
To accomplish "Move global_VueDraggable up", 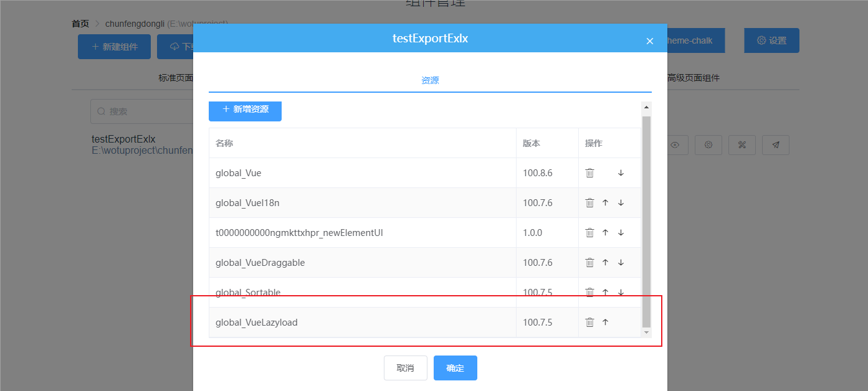I will pos(605,263).
